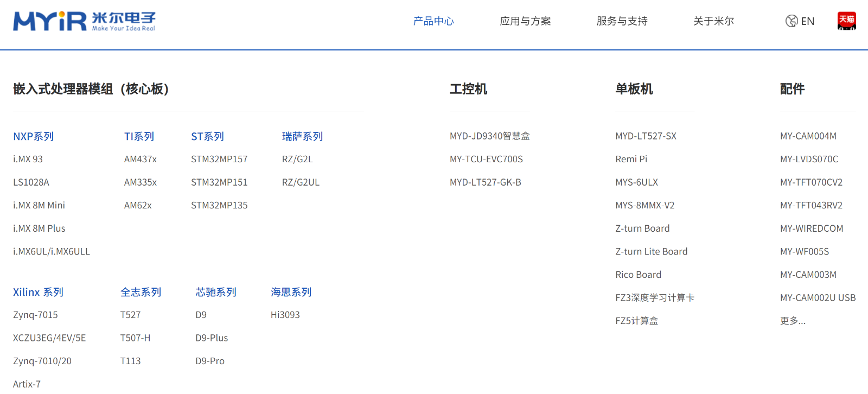Click the MYIR logo
The width and height of the screenshot is (868, 394).
84,21
